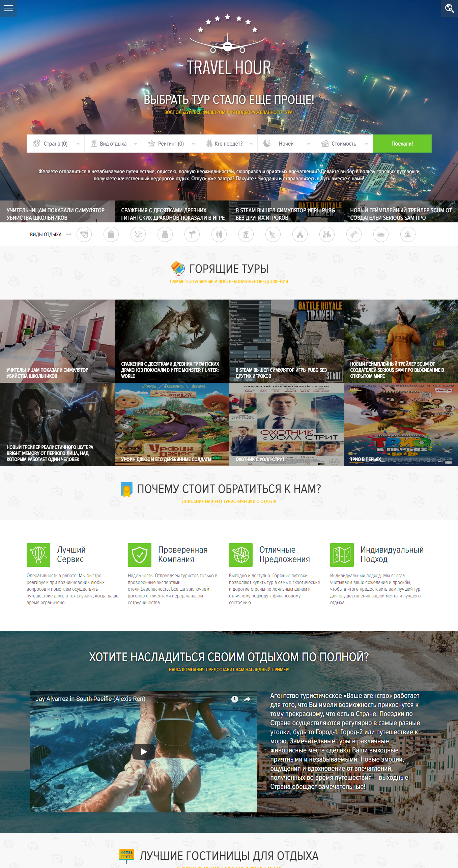Click the Горящие туры heading

pyautogui.click(x=229, y=269)
